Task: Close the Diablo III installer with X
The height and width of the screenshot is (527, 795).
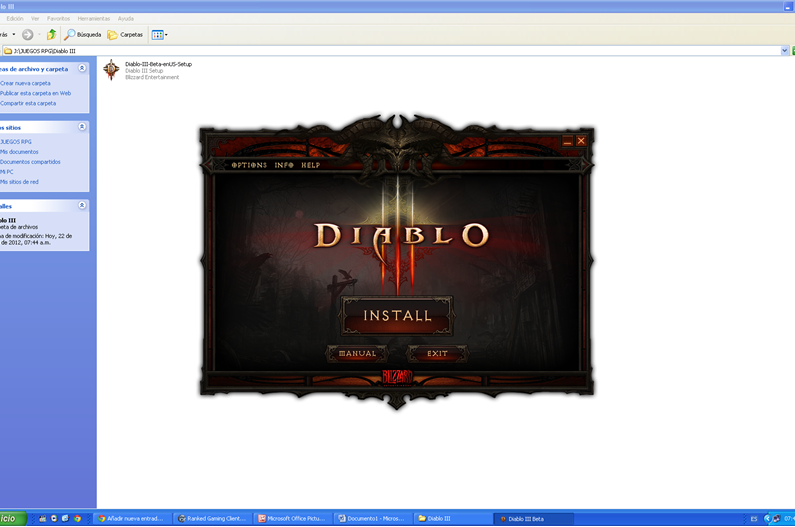Action: (581, 141)
